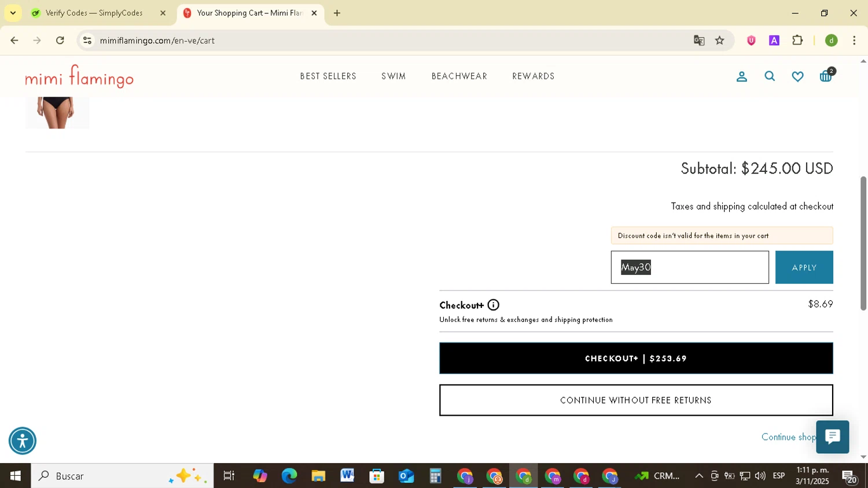Click the Subtotal $245.00 USD text

tap(757, 168)
